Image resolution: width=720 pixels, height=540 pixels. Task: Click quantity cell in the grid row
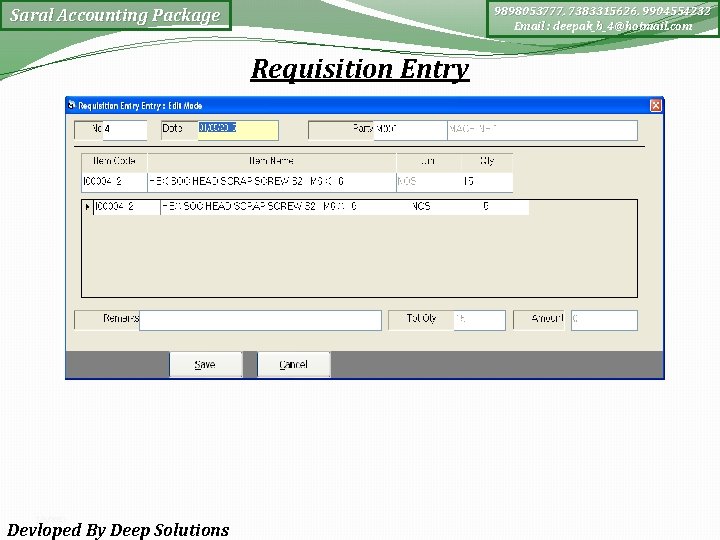(x=501, y=207)
